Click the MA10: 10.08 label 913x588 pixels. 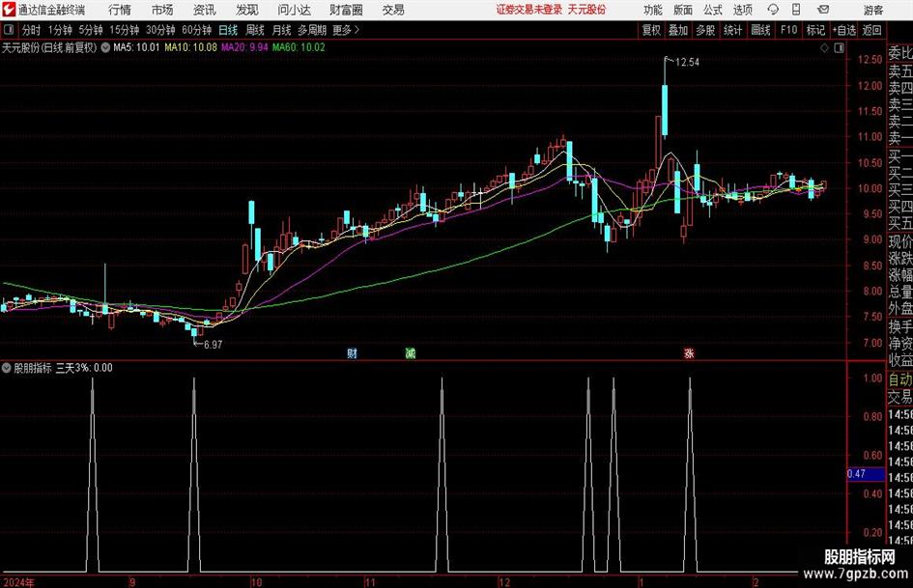(191, 47)
